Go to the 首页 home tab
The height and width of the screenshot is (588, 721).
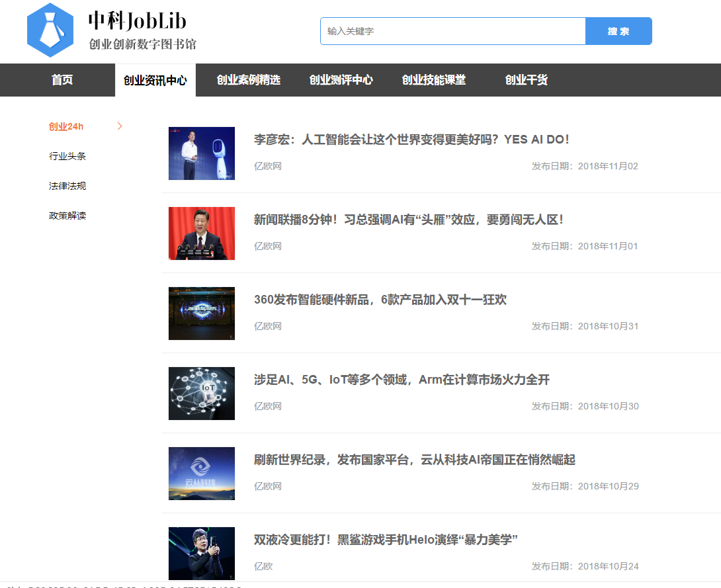pyautogui.click(x=62, y=80)
